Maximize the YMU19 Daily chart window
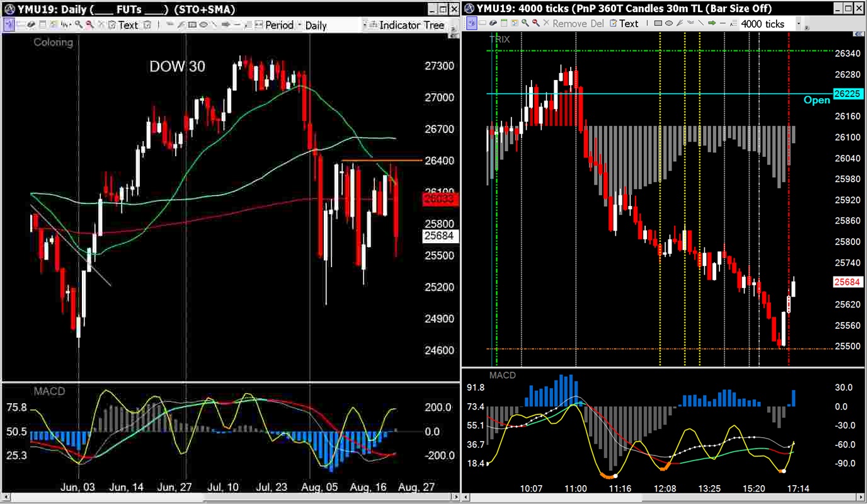868x504 pixels. (443, 9)
